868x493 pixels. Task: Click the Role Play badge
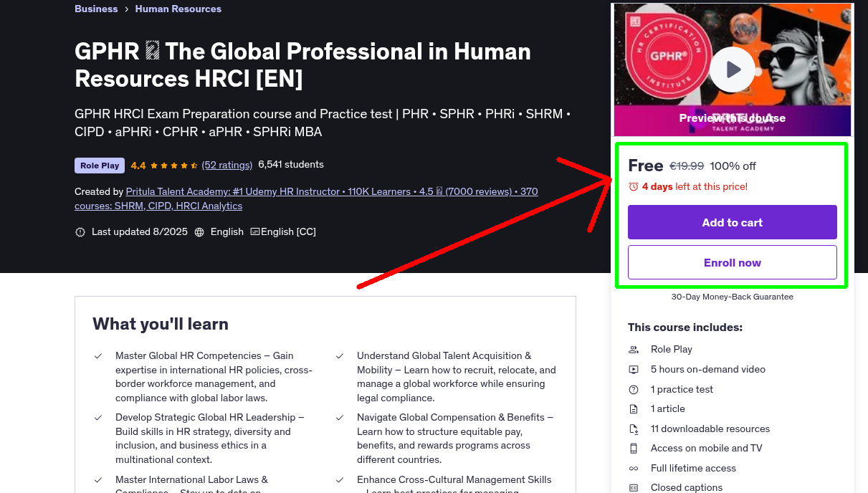pos(100,166)
